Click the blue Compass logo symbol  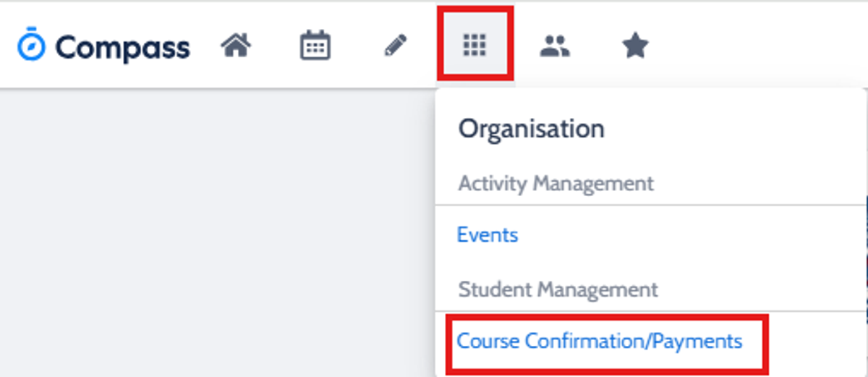click(31, 45)
